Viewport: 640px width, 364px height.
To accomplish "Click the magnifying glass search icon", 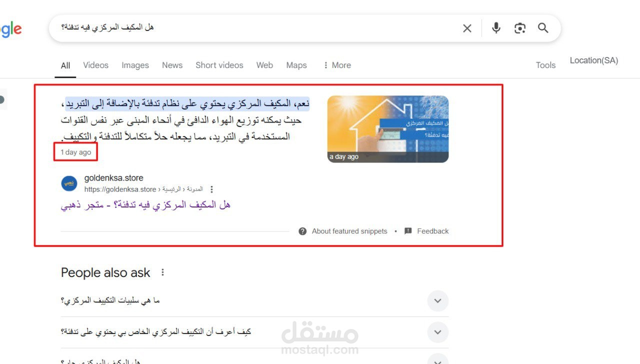I will 543,28.
